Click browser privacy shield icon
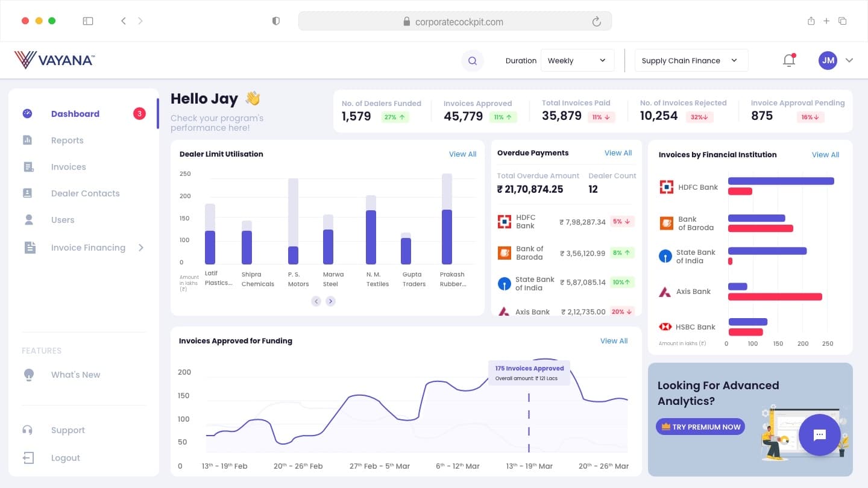Screen dimensions: 868x488 [x=276, y=21]
